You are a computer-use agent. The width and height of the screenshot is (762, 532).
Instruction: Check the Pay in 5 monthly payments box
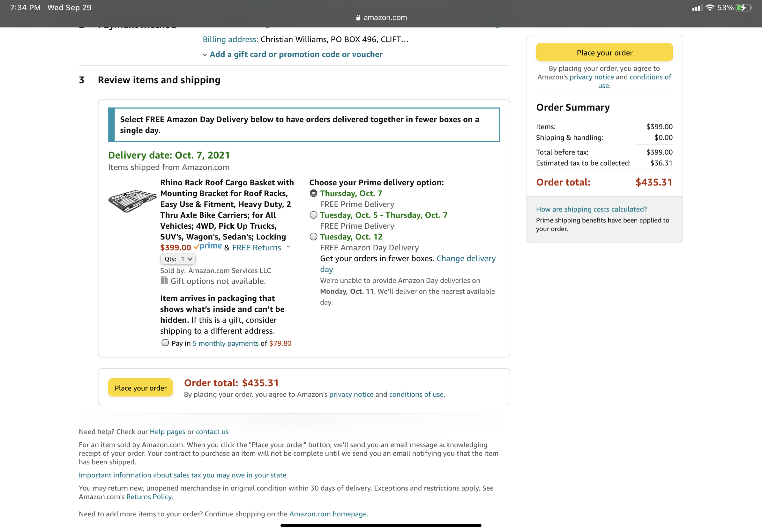click(x=165, y=343)
